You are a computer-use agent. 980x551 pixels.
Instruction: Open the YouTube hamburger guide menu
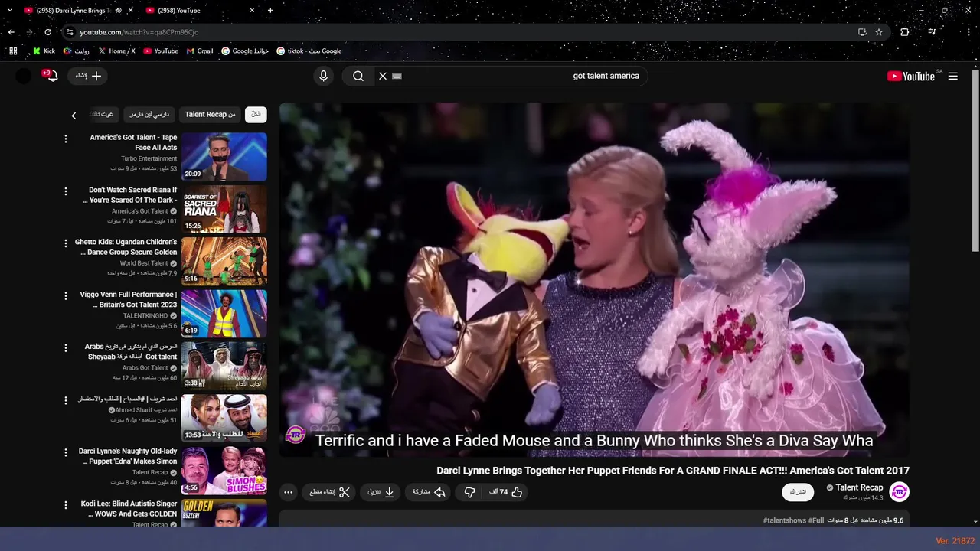coord(952,76)
